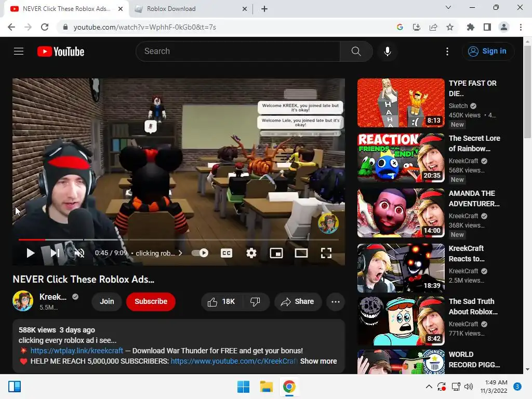Enter full screen mode
This screenshot has height=399, width=532.
click(326, 253)
